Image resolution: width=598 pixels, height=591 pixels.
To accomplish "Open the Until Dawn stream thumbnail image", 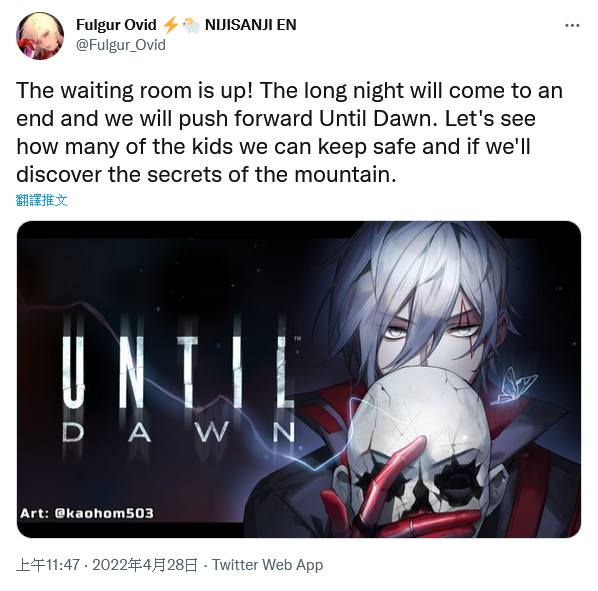I will [x=299, y=379].
